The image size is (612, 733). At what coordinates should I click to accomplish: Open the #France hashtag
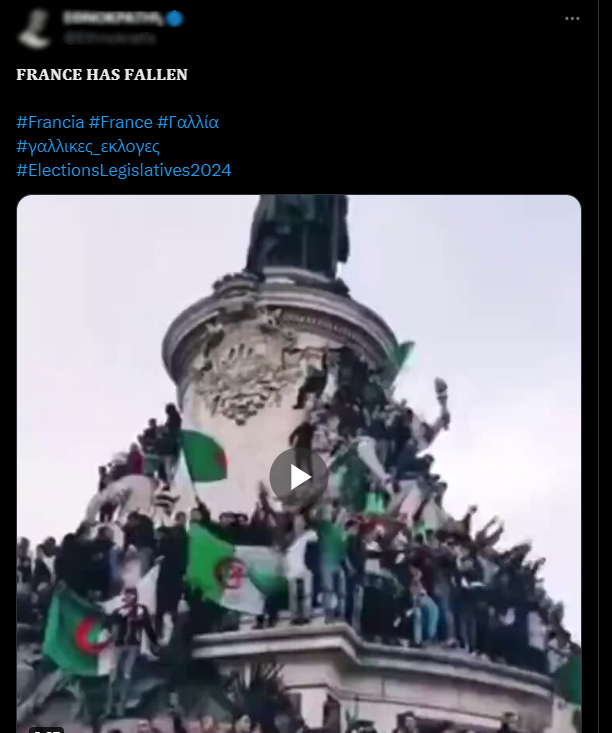121,122
